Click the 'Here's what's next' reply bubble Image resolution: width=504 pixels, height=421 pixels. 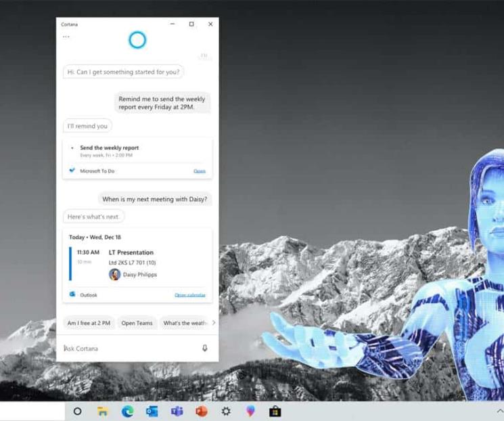click(x=93, y=217)
